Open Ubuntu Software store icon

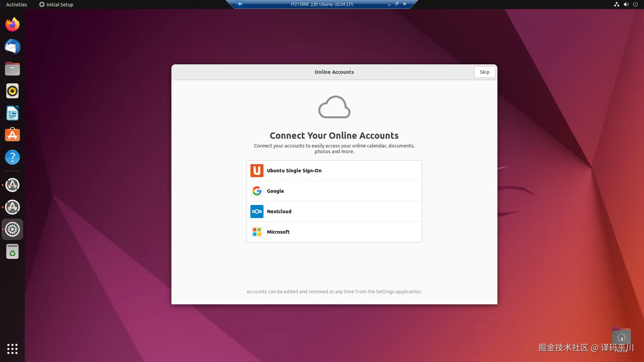tap(12, 135)
